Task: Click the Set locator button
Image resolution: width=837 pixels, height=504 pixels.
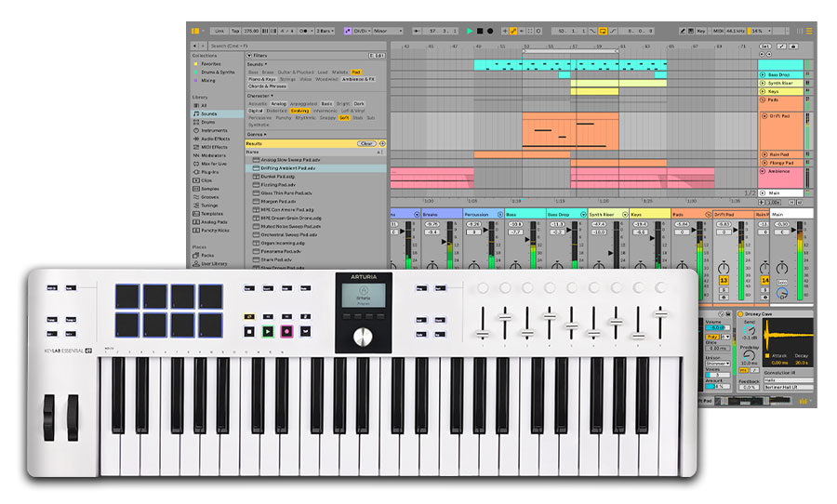Action: coord(765,46)
